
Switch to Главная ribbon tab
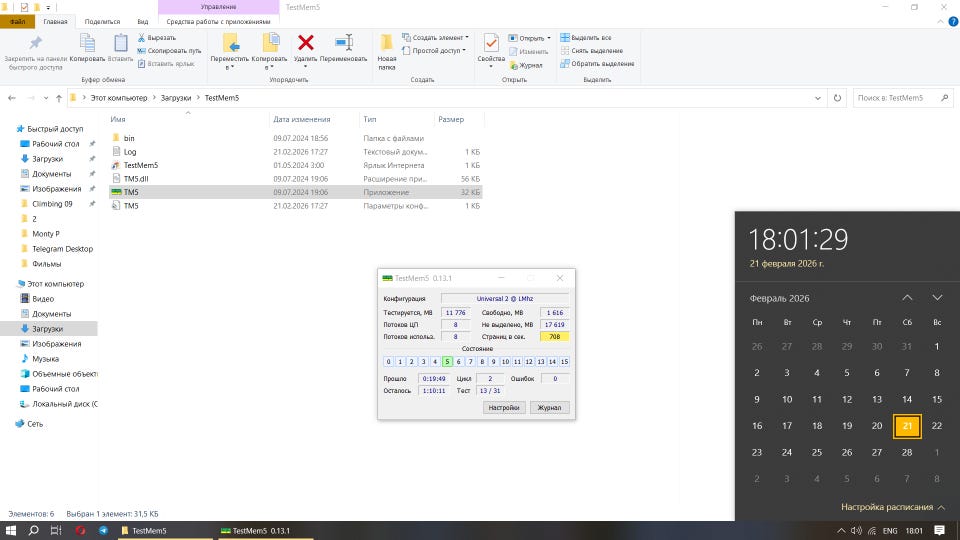click(x=55, y=21)
